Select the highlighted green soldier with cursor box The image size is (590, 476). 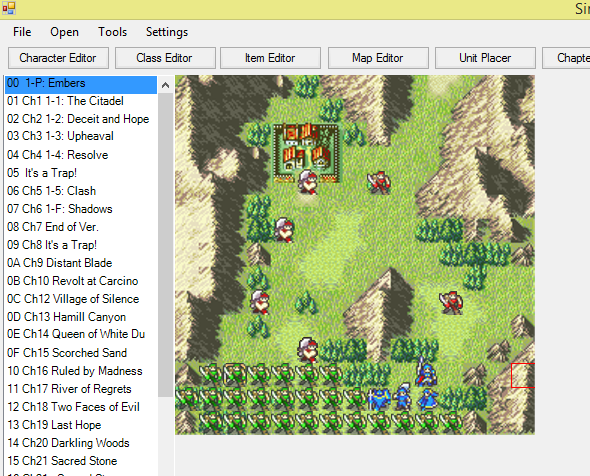[235, 374]
